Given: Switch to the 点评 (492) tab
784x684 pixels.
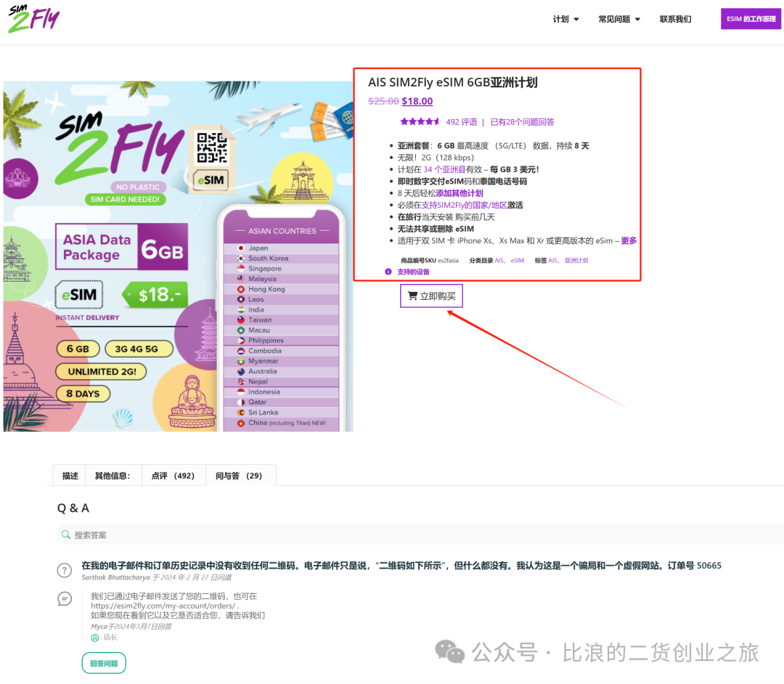Looking at the screenshot, I should [x=173, y=476].
